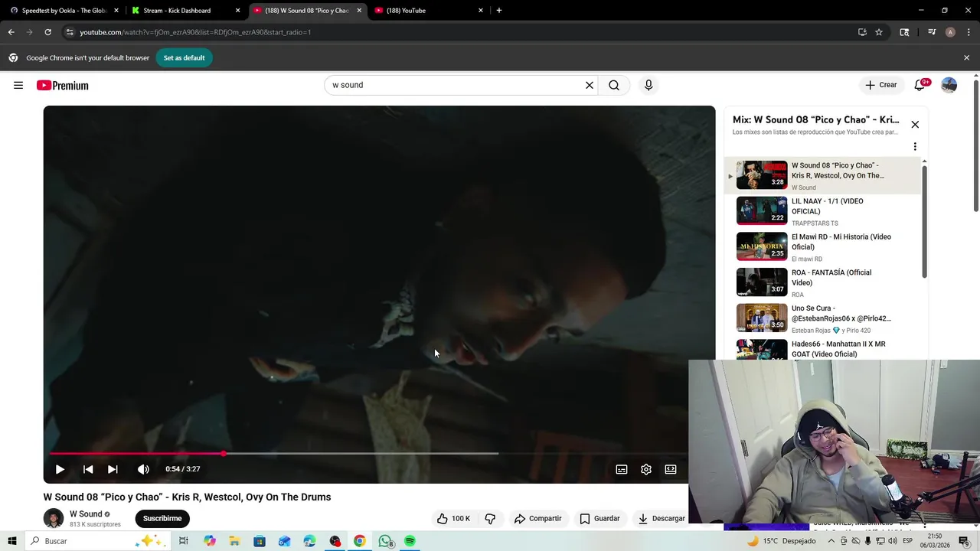Open YouTube notifications bell
The width and height of the screenshot is (980, 551).
920,85
